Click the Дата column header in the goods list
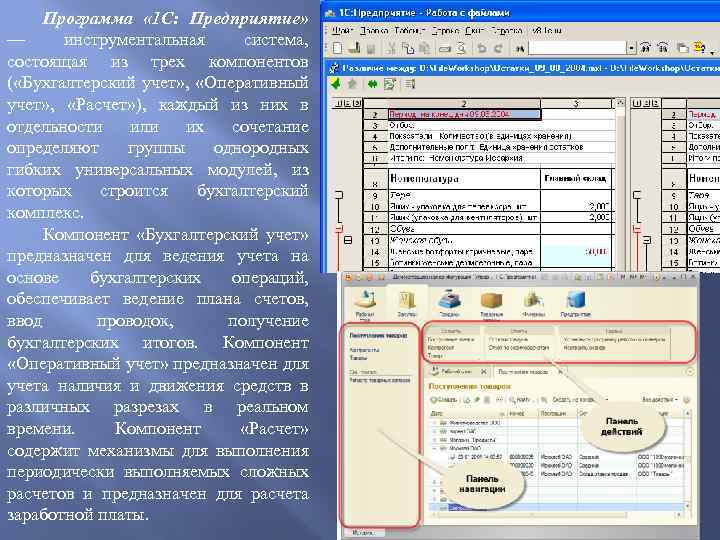720x540 pixels. point(467,413)
